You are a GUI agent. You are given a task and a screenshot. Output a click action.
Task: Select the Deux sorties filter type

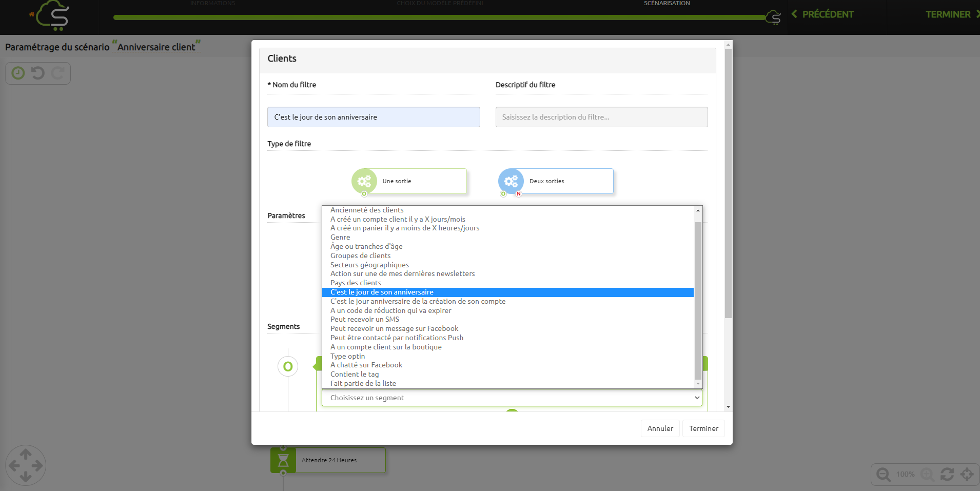click(x=556, y=181)
